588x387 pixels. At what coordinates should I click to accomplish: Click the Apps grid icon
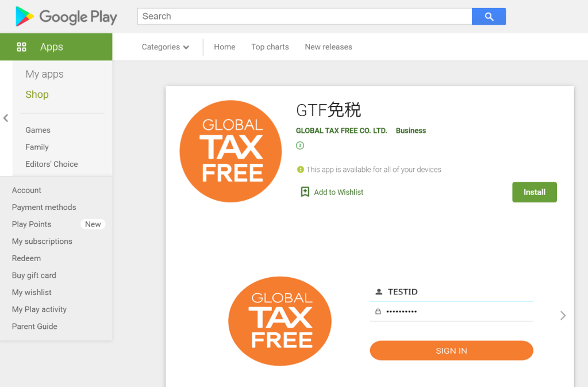point(22,47)
